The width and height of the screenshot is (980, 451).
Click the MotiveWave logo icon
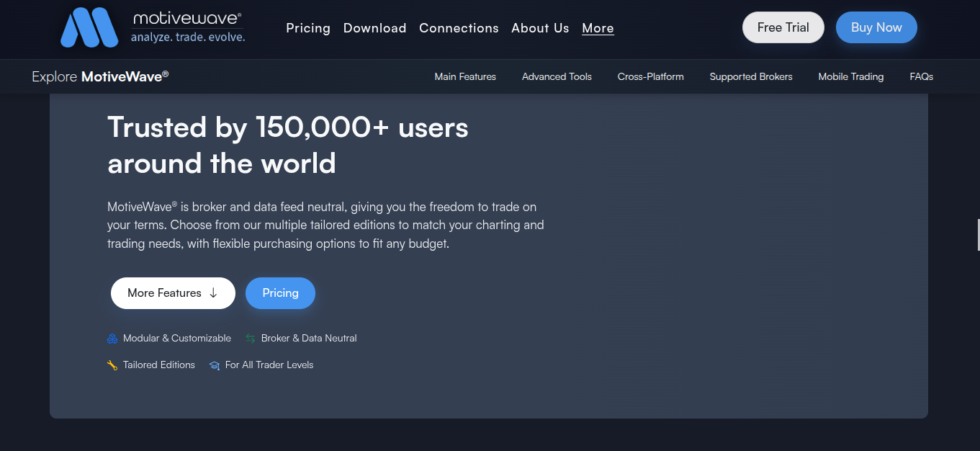(x=89, y=27)
